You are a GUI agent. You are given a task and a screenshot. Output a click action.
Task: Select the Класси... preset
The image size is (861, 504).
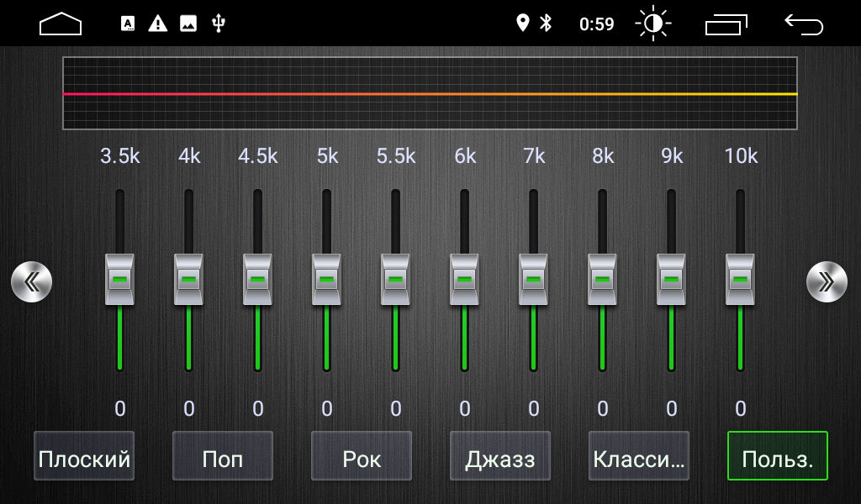639,456
